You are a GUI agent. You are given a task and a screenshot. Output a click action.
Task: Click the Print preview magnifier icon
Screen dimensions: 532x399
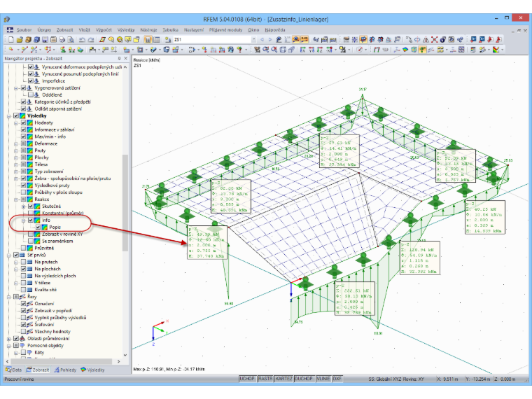pos(71,40)
